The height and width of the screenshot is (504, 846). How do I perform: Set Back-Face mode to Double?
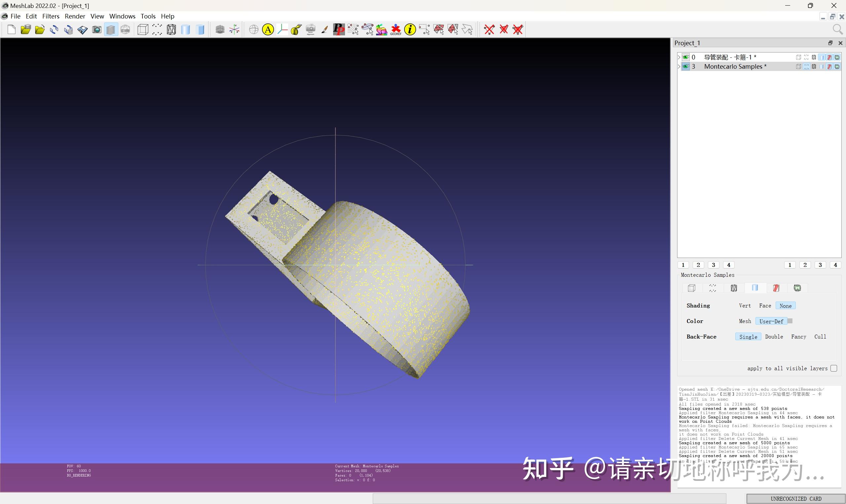pos(774,337)
